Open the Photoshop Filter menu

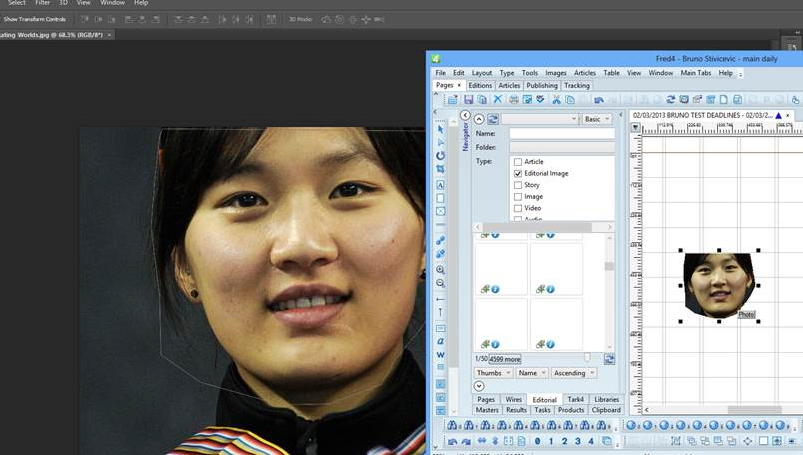coord(43,3)
